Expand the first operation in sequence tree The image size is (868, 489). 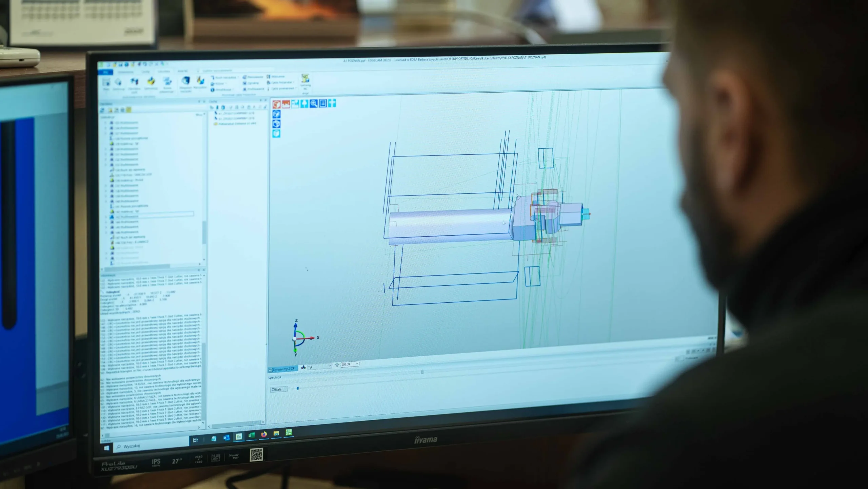tap(105, 123)
